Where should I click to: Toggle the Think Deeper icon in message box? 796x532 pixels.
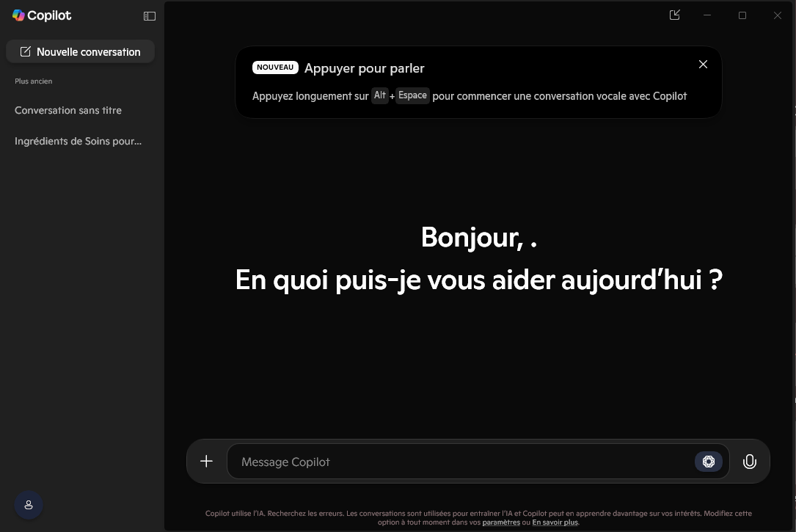709,462
